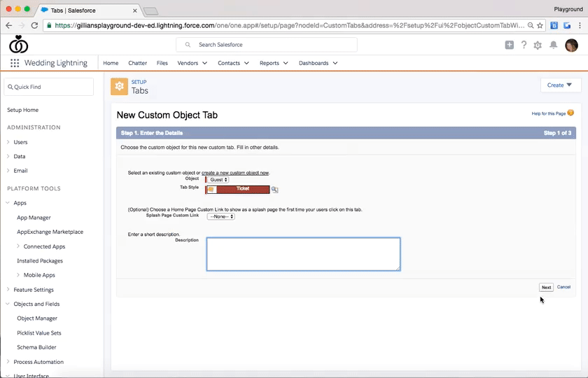
Task: Click the extension icon beside the B icon
Action: (567, 25)
